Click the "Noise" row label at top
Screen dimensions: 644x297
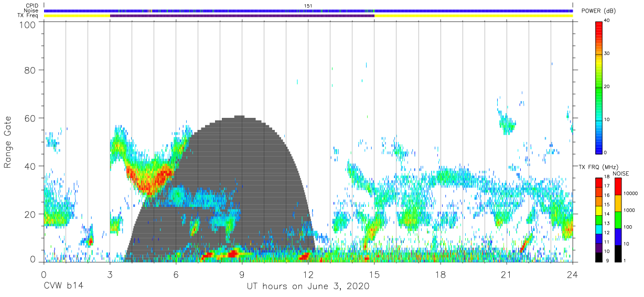[x=31, y=10]
